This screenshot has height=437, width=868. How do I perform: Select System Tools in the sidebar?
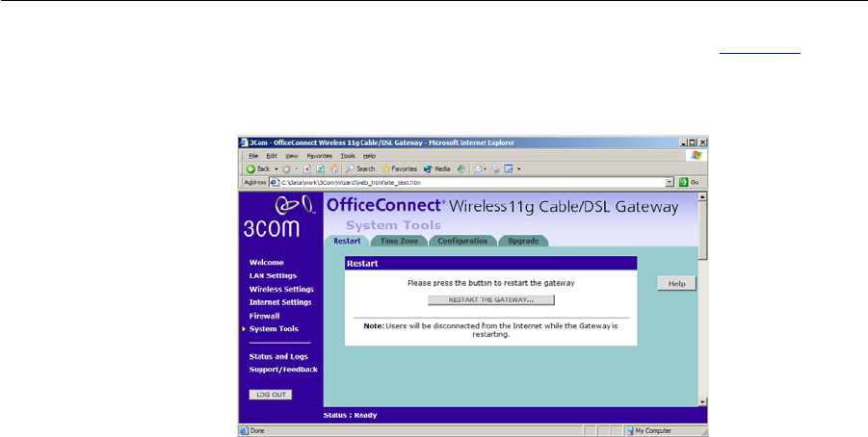[x=274, y=328]
